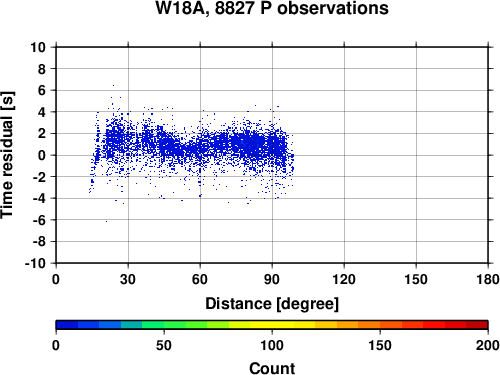Screen dimensions: 500x375
Task: Click the plot title 'W18A, 8827 P observations'
Action: click(x=272, y=8)
